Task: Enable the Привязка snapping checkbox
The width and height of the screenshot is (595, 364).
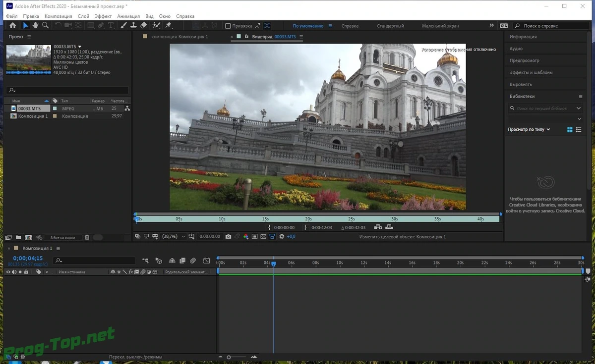Action: pos(228,26)
